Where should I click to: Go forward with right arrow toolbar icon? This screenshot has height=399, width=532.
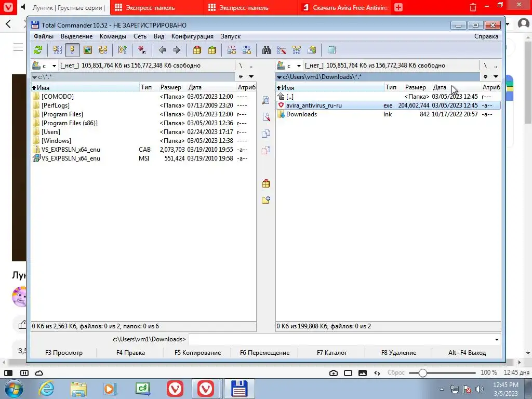[x=177, y=50]
